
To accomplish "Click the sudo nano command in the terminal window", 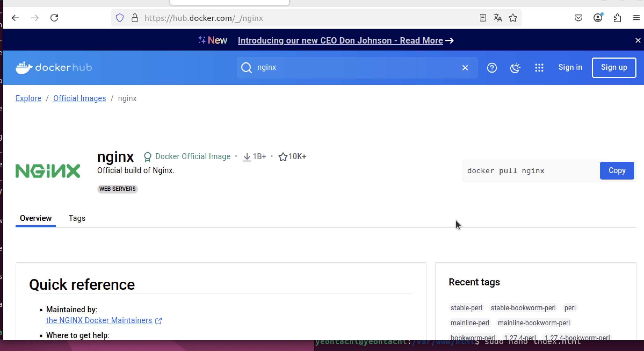I will pyautogui.click(x=533, y=342).
